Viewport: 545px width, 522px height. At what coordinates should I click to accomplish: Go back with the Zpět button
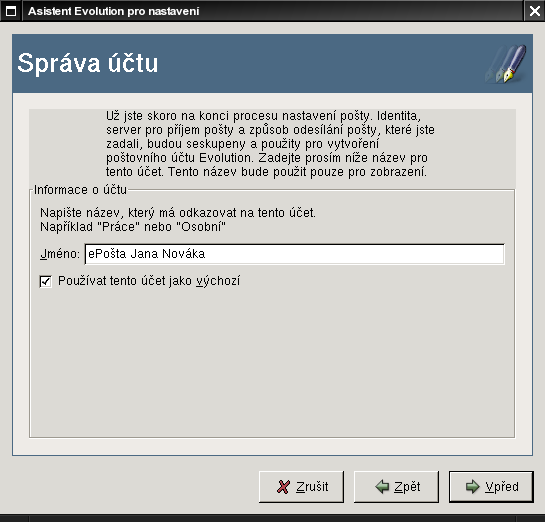click(396, 487)
